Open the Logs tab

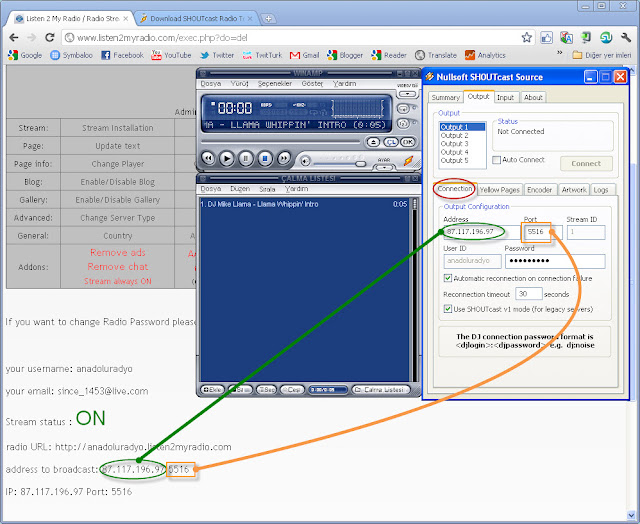coord(601,190)
